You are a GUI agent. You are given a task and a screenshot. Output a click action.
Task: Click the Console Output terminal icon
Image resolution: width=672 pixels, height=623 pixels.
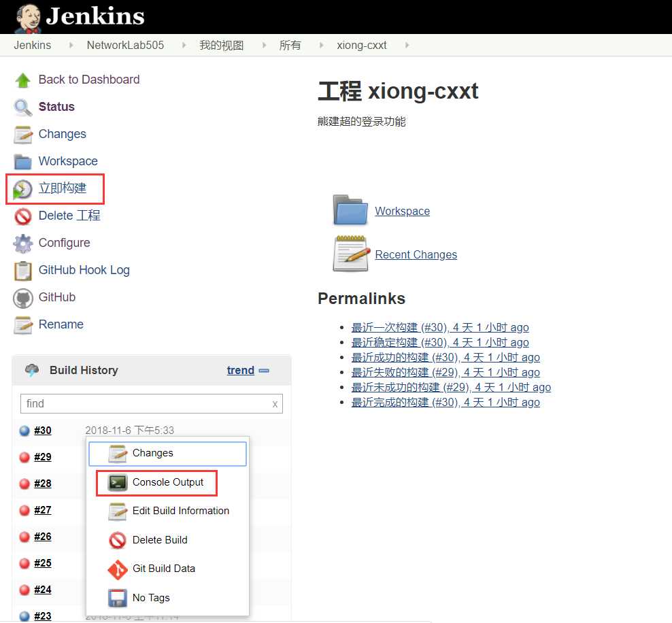tap(118, 482)
